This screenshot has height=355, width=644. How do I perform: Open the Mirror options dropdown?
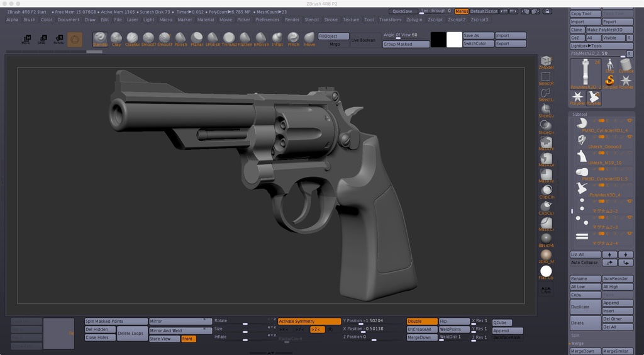click(x=180, y=321)
